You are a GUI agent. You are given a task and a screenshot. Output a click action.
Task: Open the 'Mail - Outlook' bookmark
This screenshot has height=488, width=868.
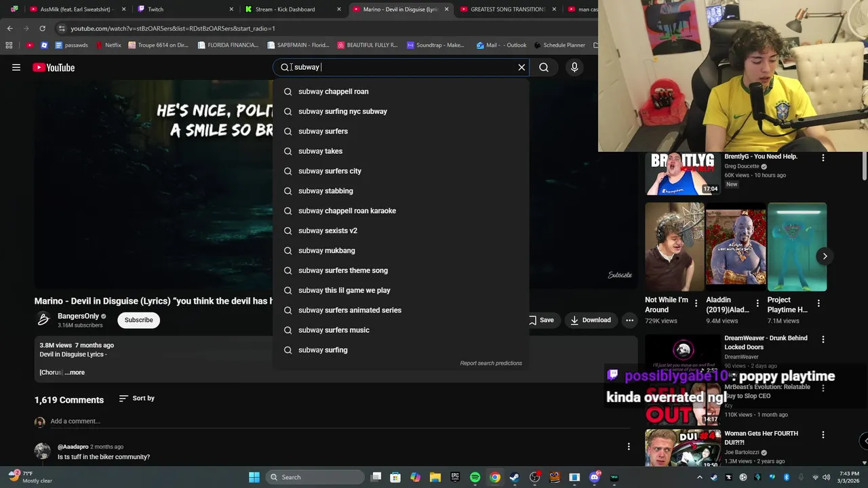pos(501,45)
